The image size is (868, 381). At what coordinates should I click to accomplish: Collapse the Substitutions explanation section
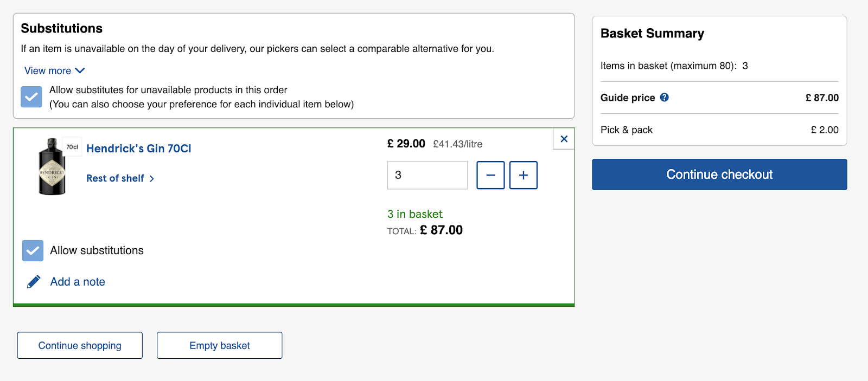54,70
